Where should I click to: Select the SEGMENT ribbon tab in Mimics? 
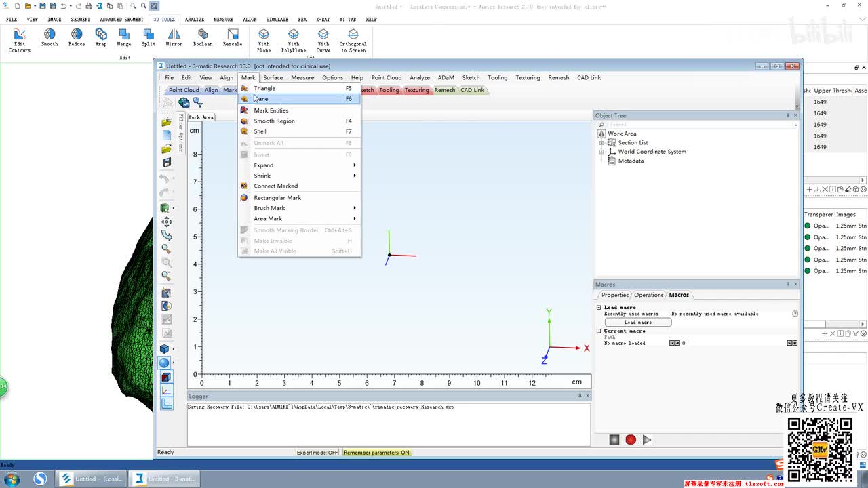[x=81, y=20]
